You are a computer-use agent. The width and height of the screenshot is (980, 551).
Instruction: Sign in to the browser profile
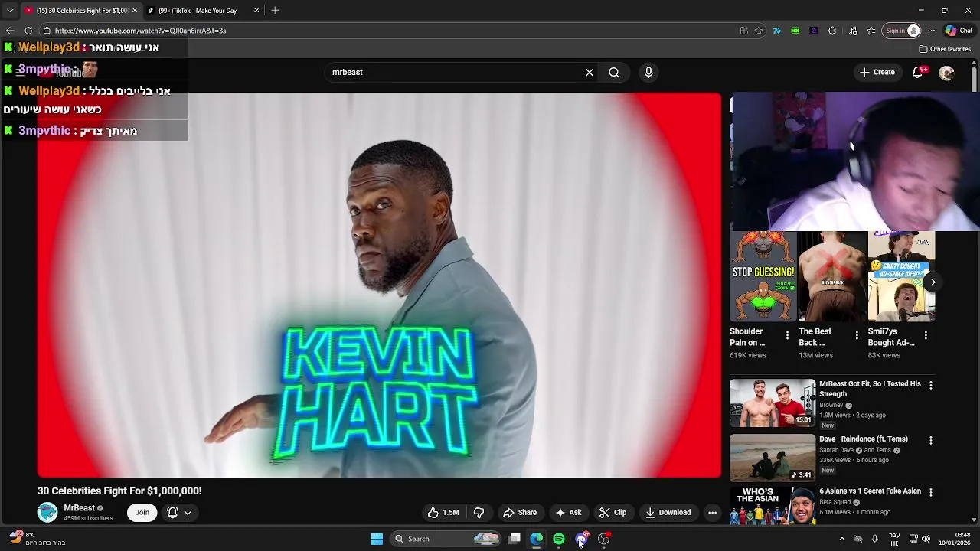point(902,31)
